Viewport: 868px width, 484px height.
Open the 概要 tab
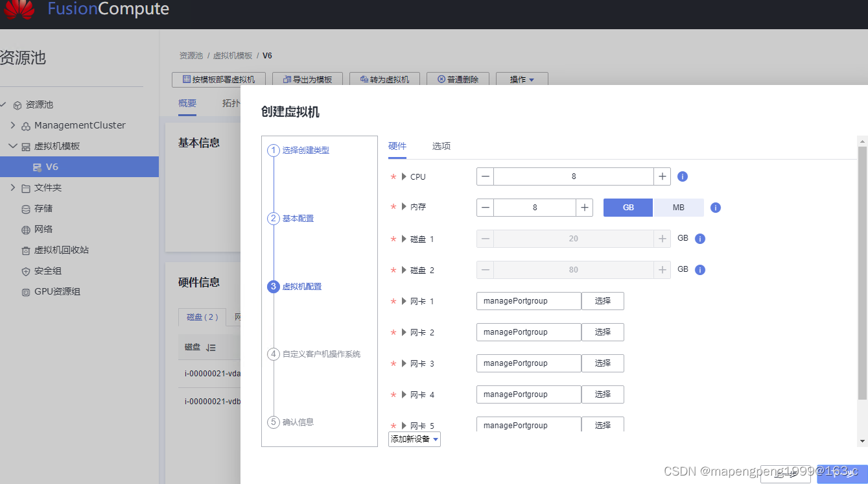coord(187,103)
